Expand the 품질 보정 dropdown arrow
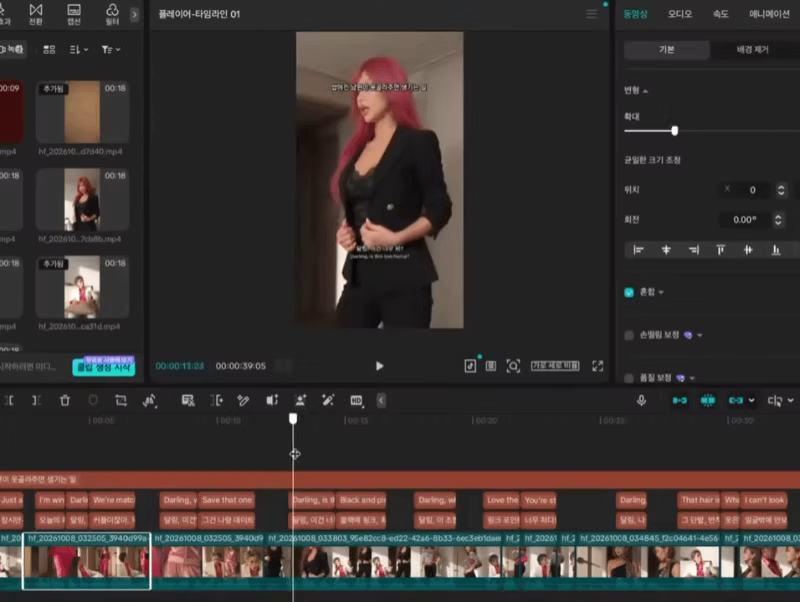The image size is (800, 602). (x=692, y=378)
